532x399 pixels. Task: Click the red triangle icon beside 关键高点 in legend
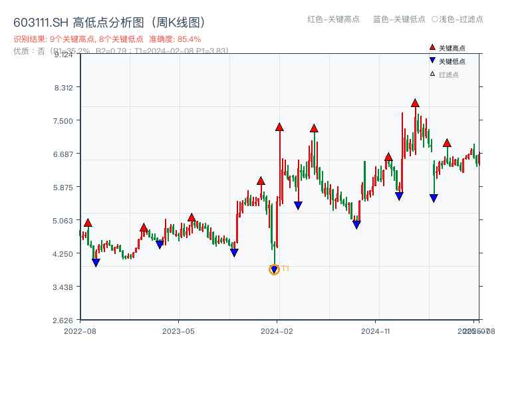(432, 47)
